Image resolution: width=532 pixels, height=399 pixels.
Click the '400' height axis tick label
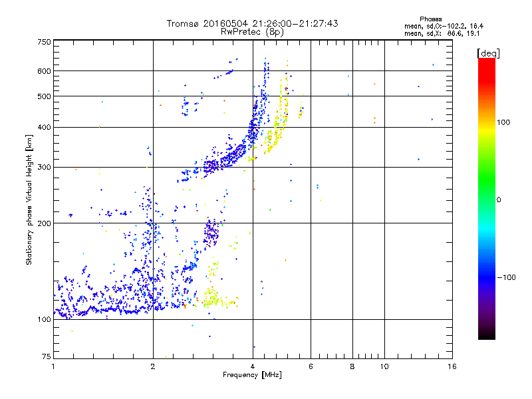pos(44,128)
